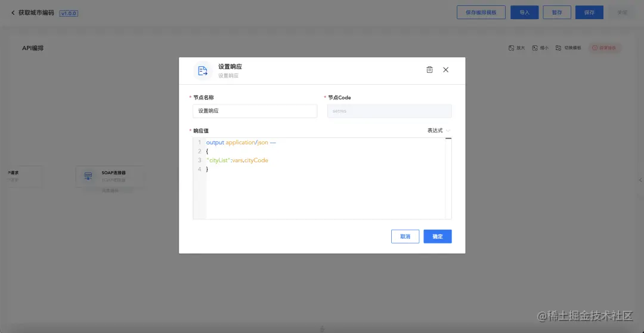Click the greyed 关闭 button at top right

tap(622, 13)
